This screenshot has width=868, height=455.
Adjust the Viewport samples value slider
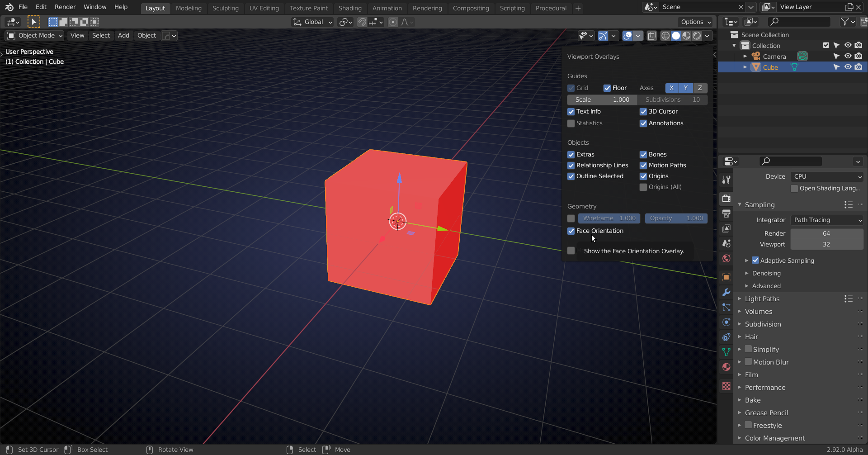827,244
